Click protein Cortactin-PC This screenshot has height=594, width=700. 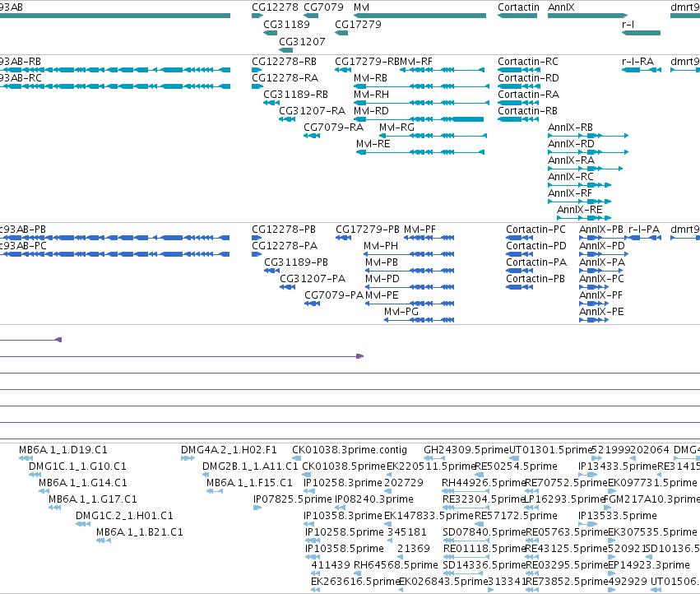[x=535, y=230]
